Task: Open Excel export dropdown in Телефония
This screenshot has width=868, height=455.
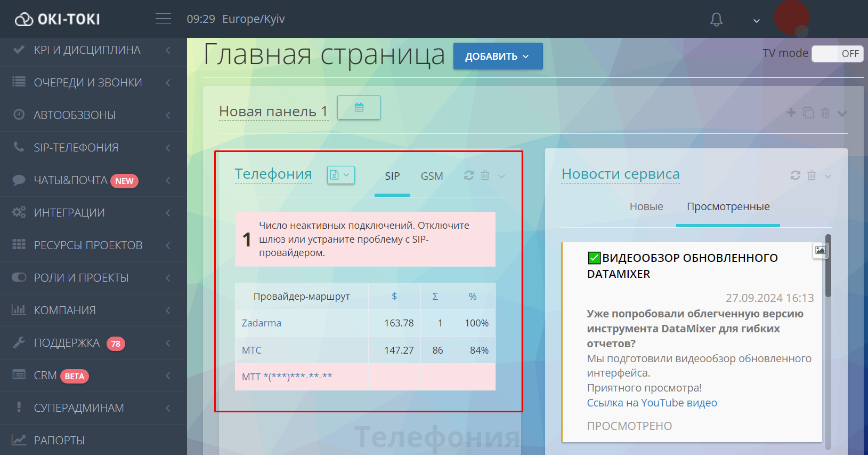Action: 340,174
